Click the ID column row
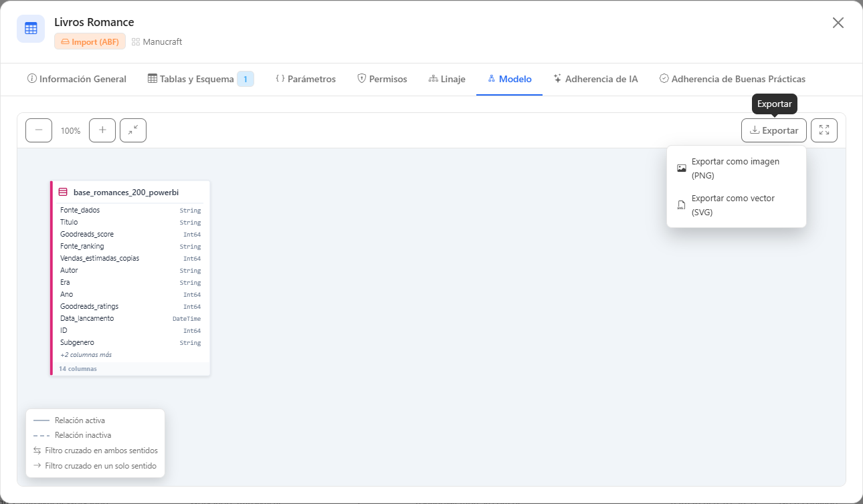The image size is (863, 504). point(130,330)
